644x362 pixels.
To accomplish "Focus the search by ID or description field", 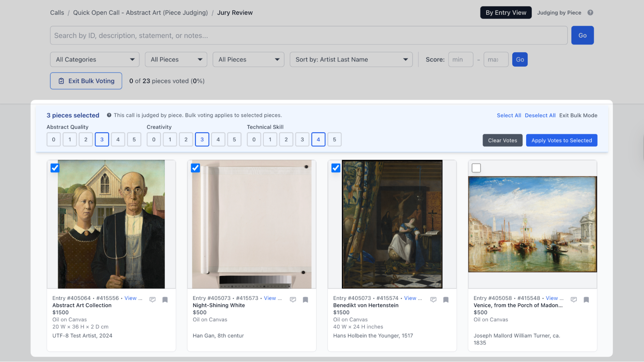I will pyautogui.click(x=309, y=35).
